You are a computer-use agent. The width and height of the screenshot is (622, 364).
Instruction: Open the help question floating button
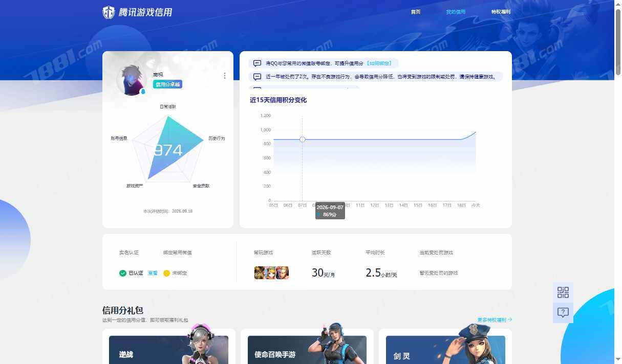click(563, 313)
